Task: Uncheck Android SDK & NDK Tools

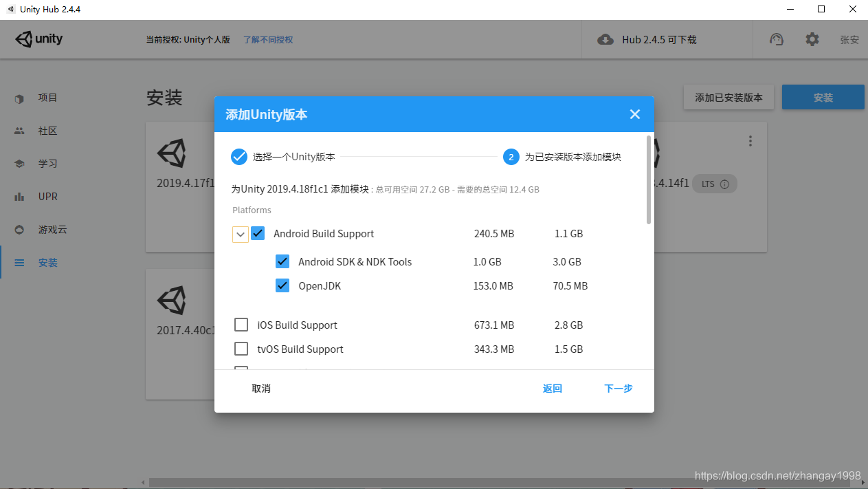Action: pyautogui.click(x=282, y=261)
